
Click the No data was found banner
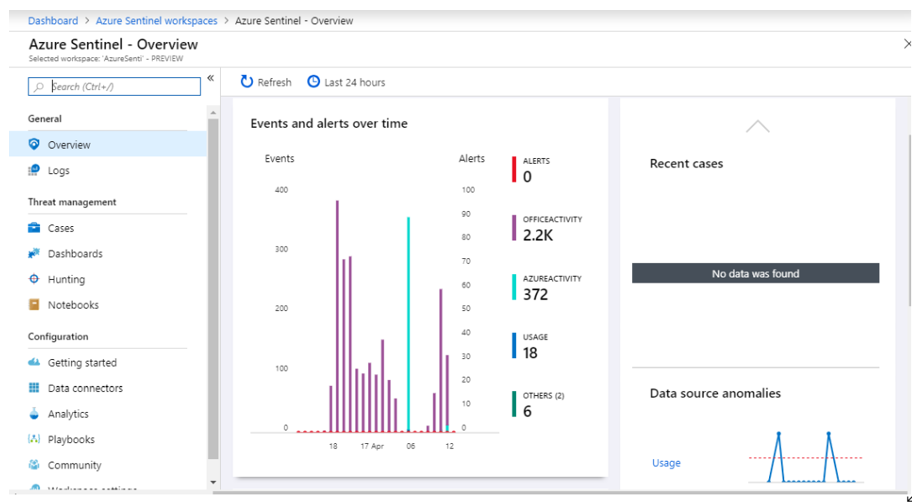(x=755, y=273)
